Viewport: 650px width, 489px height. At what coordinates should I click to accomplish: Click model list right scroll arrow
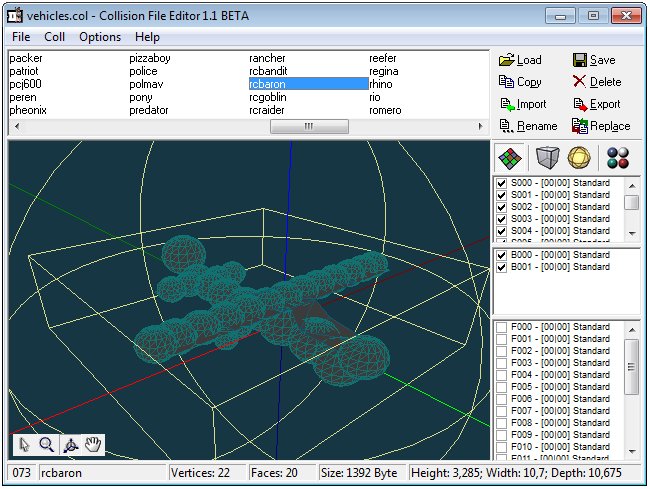[x=480, y=126]
